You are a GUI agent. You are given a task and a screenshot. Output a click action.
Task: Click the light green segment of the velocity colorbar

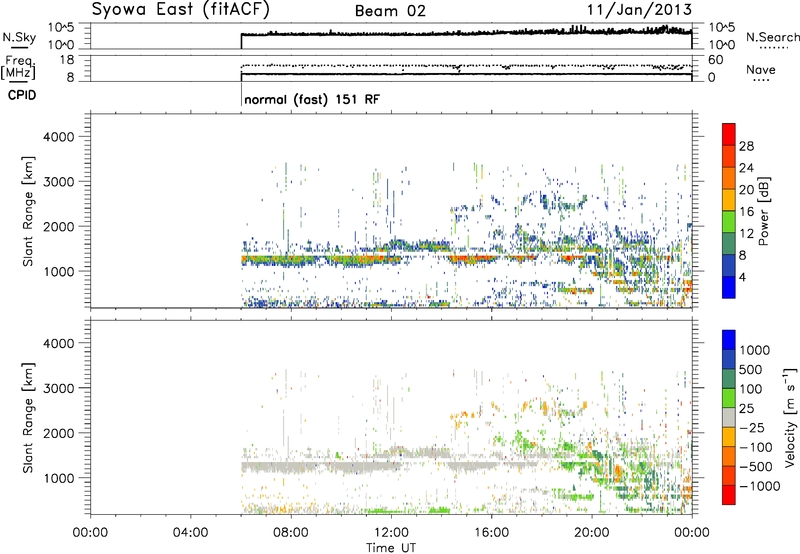[729, 398]
